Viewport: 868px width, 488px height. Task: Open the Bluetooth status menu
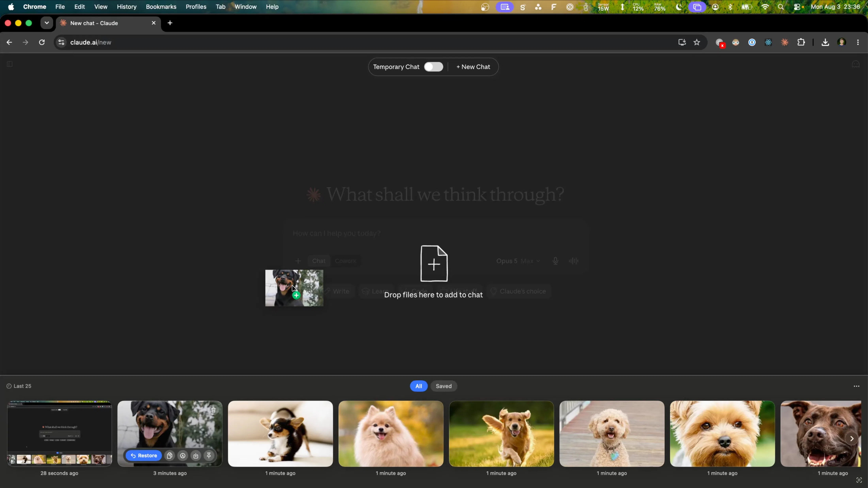coord(730,7)
